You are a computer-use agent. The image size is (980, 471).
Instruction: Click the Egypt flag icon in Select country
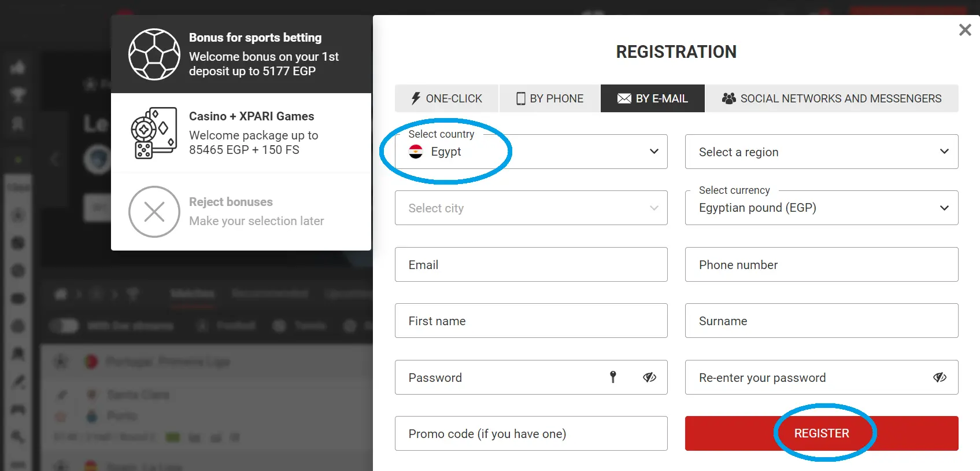click(416, 152)
